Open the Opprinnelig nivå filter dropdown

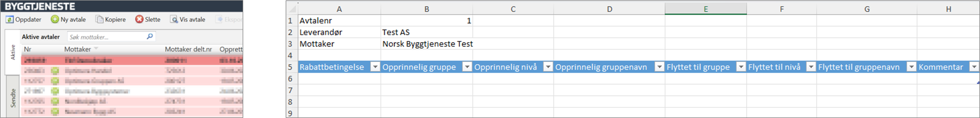tap(548, 67)
